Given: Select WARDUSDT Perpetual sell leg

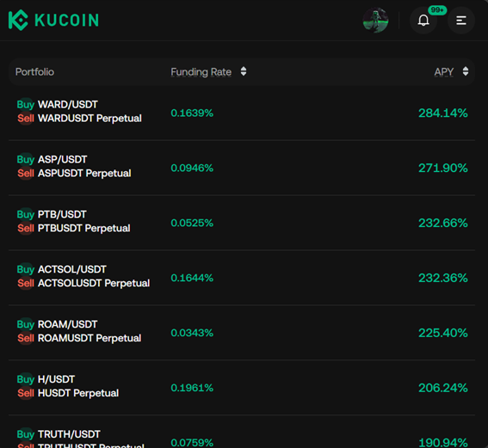Looking at the screenshot, I should [x=90, y=118].
